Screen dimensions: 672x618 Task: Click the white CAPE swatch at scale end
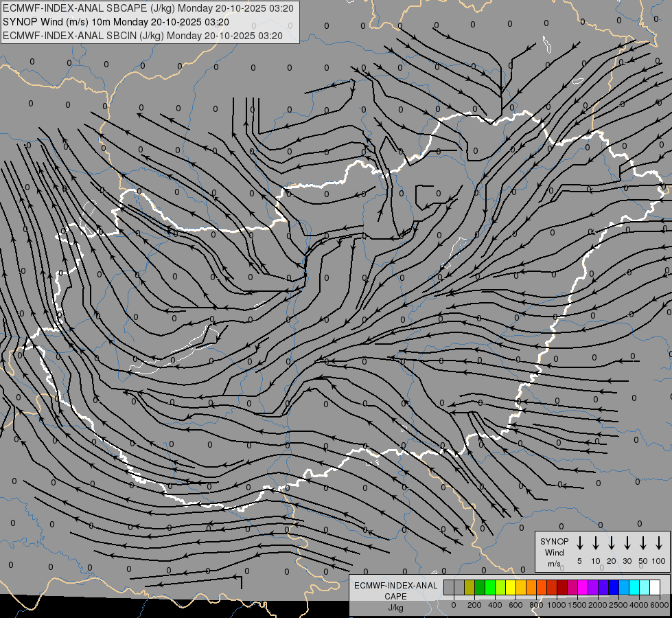[x=654, y=587]
